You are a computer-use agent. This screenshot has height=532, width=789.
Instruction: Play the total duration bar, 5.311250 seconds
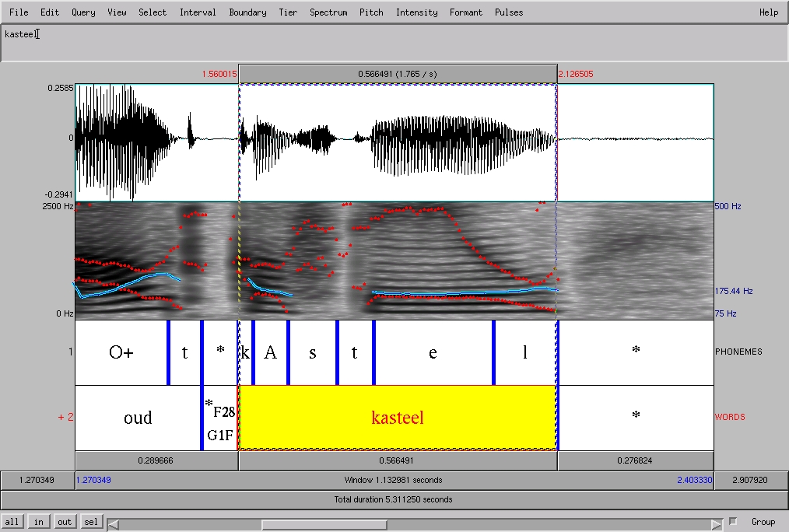[x=394, y=499]
